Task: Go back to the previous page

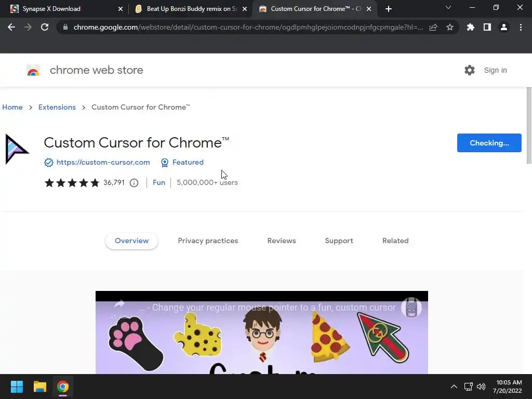Action: (x=11, y=27)
